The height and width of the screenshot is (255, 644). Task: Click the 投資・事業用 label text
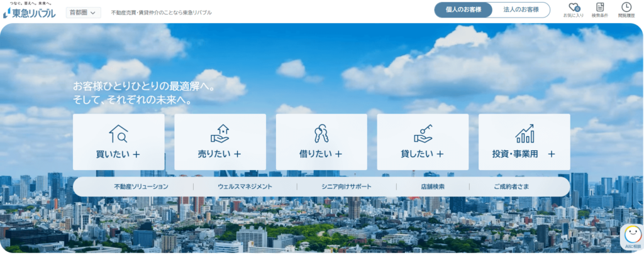pyautogui.click(x=515, y=155)
